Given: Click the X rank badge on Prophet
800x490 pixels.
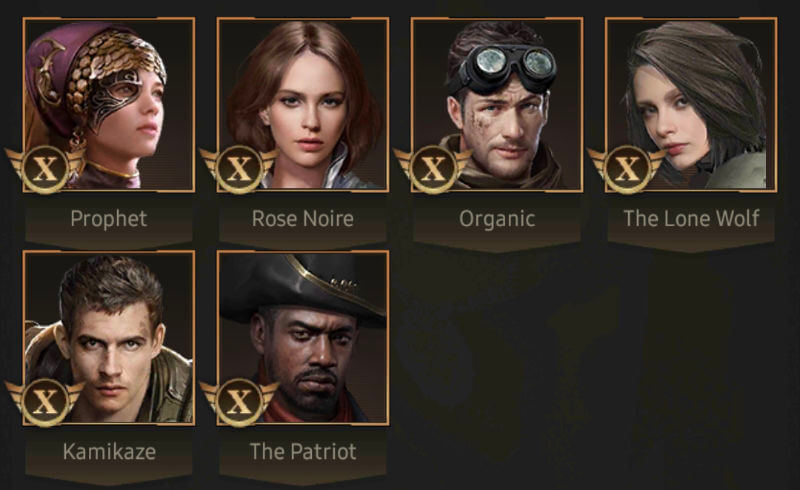Looking at the screenshot, I should coord(45,169).
